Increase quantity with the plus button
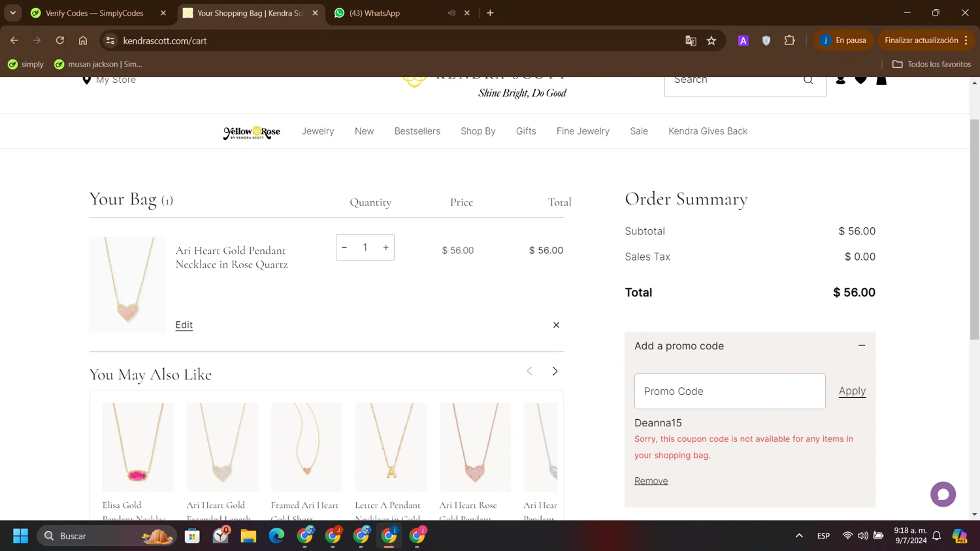 (x=386, y=247)
